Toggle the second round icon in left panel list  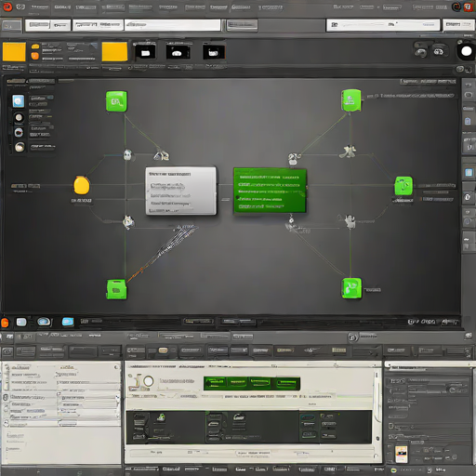[19, 133]
